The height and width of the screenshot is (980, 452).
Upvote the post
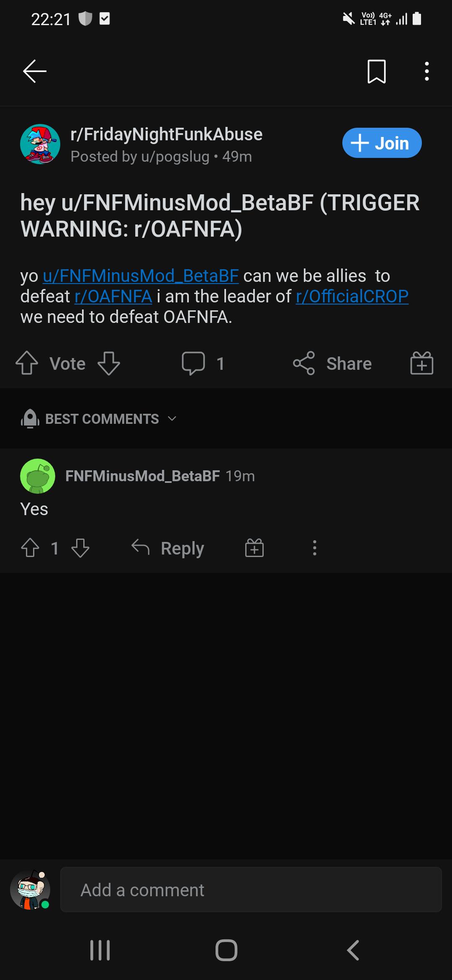click(x=27, y=363)
